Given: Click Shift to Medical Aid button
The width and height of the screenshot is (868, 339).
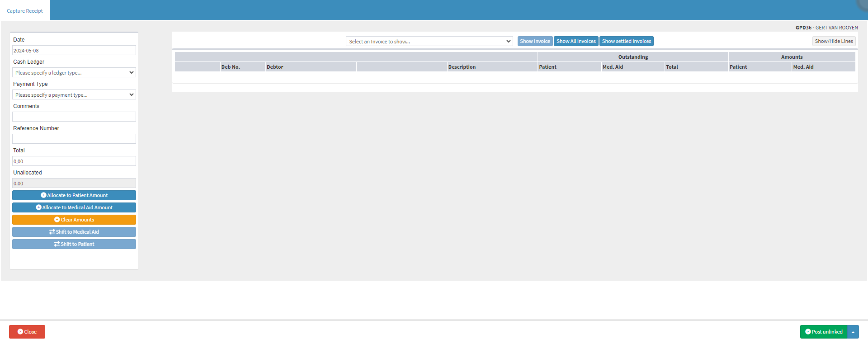Looking at the screenshot, I should 74,232.
